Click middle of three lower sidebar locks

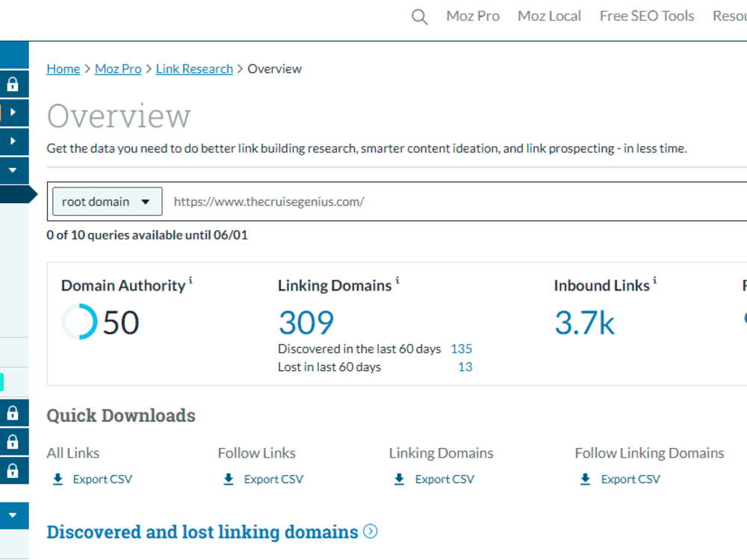click(13, 442)
